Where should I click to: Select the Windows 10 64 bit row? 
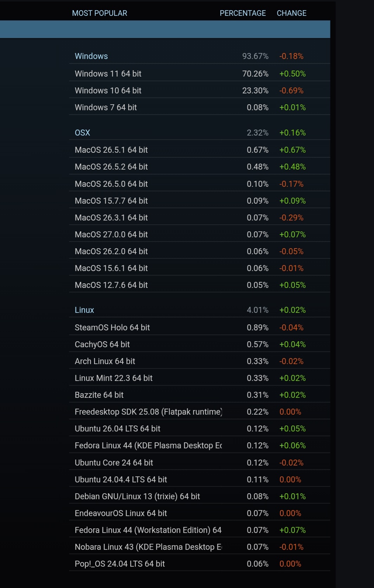pos(199,91)
